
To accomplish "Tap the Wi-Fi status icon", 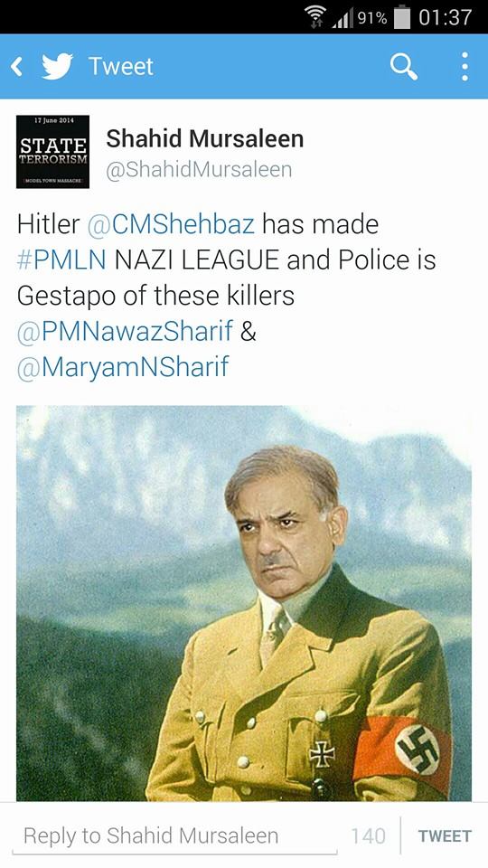I will click(x=318, y=18).
